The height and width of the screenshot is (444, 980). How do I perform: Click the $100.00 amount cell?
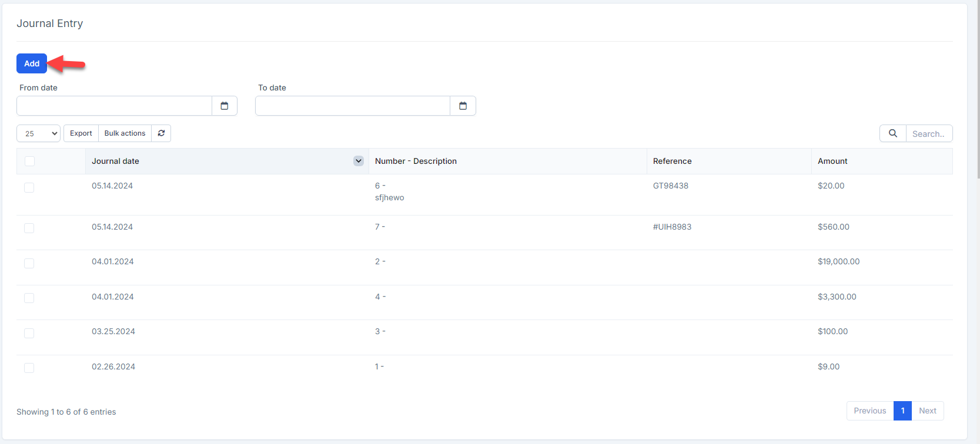(832, 331)
